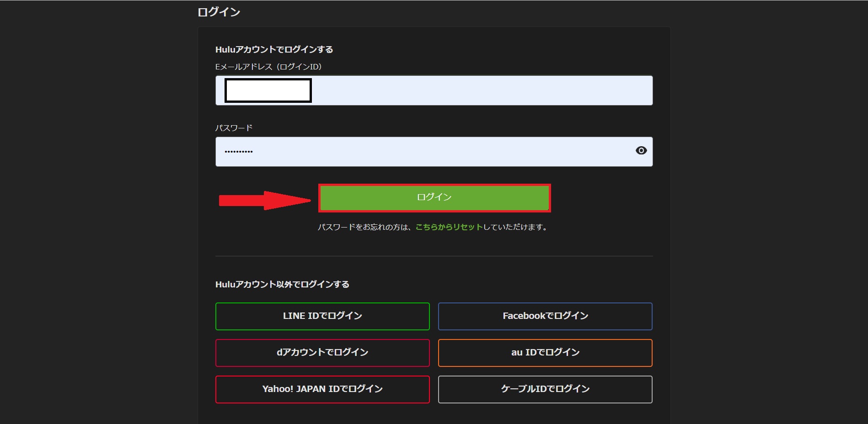
Task: Choose LINE IDでログイン
Action: pos(322,316)
